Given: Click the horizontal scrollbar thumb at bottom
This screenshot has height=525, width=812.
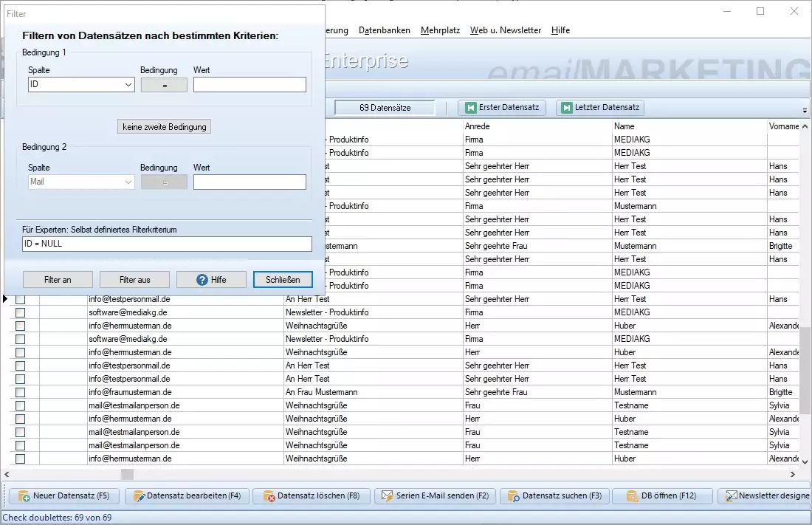Looking at the screenshot, I should tap(127, 475).
